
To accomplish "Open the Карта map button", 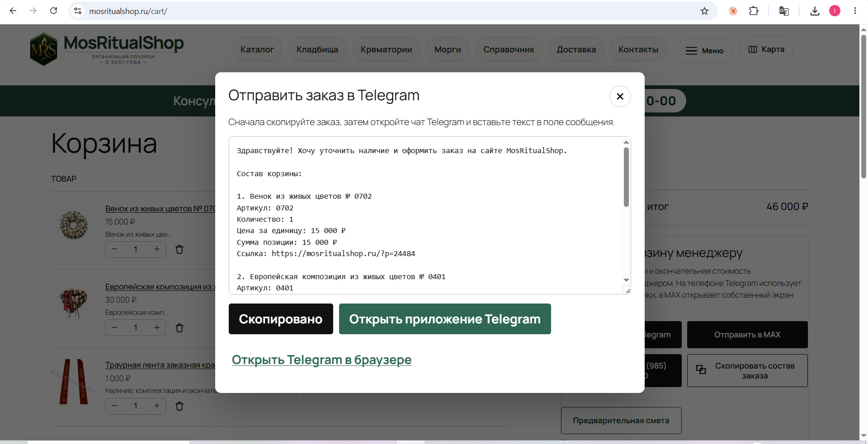I will pos(766,49).
